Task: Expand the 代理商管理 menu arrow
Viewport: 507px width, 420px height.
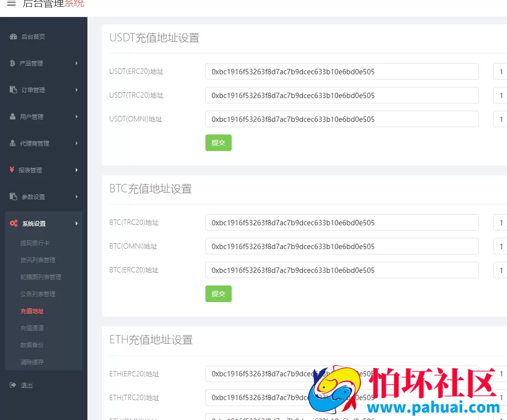Action: coord(77,143)
